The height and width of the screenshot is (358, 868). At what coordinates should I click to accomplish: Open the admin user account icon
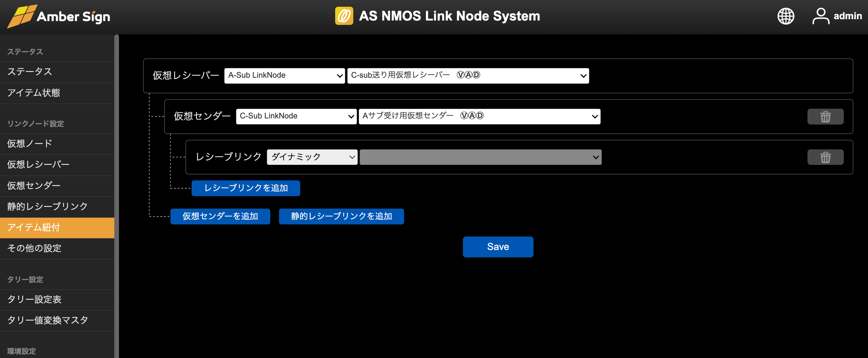point(821,16)
